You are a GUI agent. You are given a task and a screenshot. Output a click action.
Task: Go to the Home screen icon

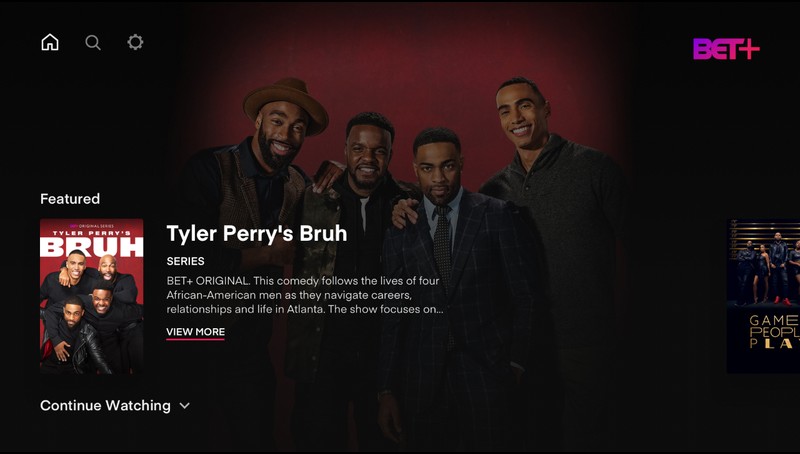point(50,42)
